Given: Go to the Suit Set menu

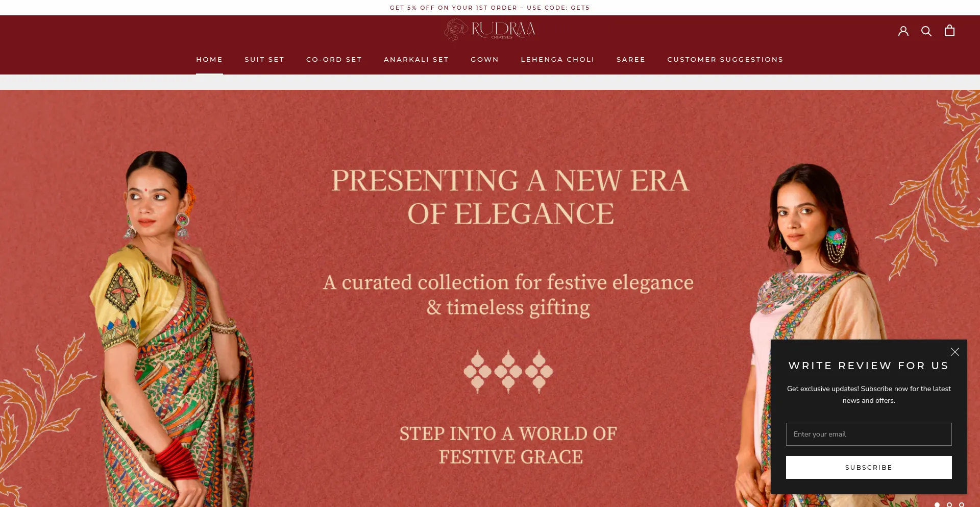Looking at the screenshot, I should [264, 60].
